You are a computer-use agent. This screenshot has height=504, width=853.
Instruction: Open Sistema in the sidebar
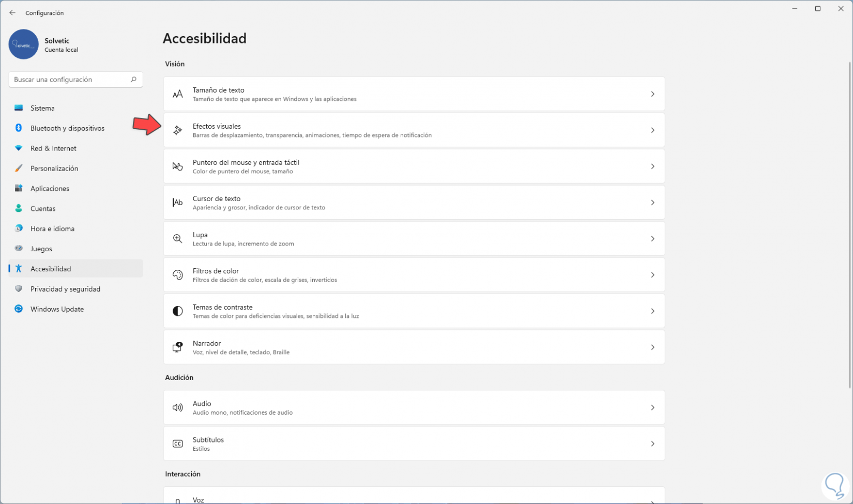[42, 108]
